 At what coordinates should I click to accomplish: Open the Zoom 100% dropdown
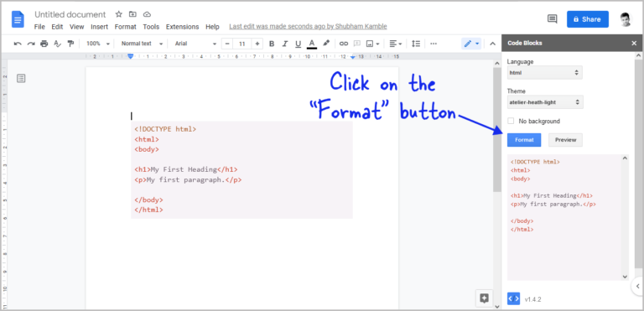98,44
